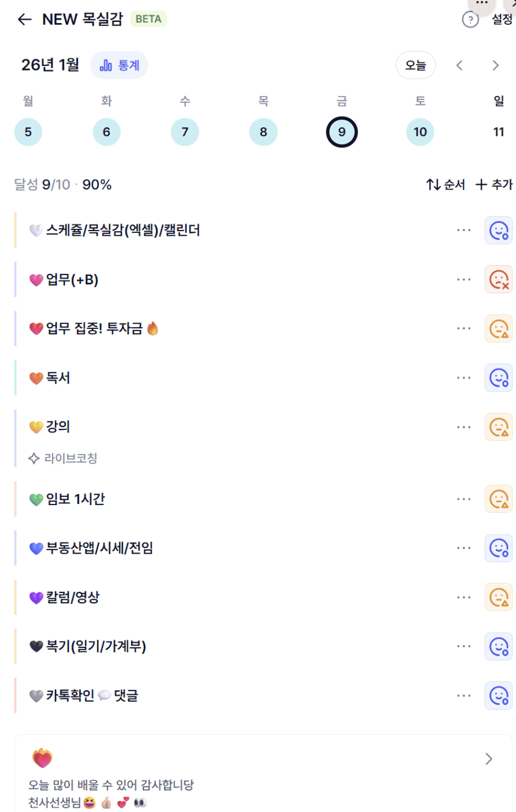Image resolution: width=516 pixels, height=812 pixels.
Task: Click the 라이브코칭 sub-note under 강의
Action: [64, 458]
